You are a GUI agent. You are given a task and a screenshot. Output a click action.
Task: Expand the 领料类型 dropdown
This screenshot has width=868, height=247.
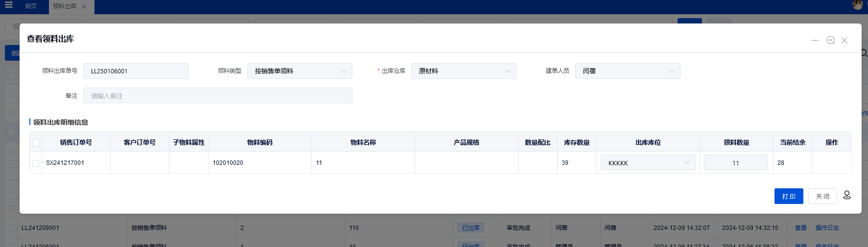pos(300,71)
